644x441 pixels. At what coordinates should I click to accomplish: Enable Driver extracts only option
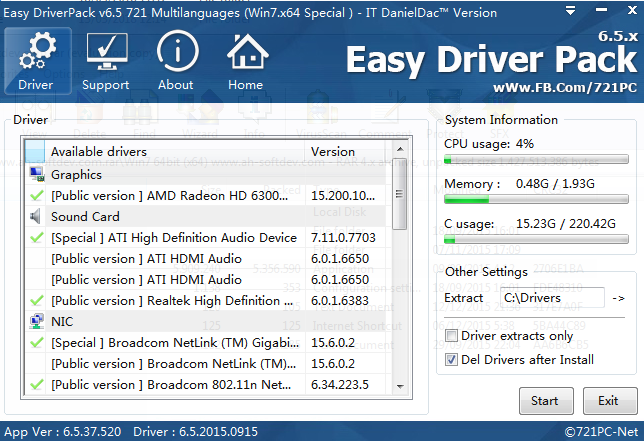coord(451,336)
